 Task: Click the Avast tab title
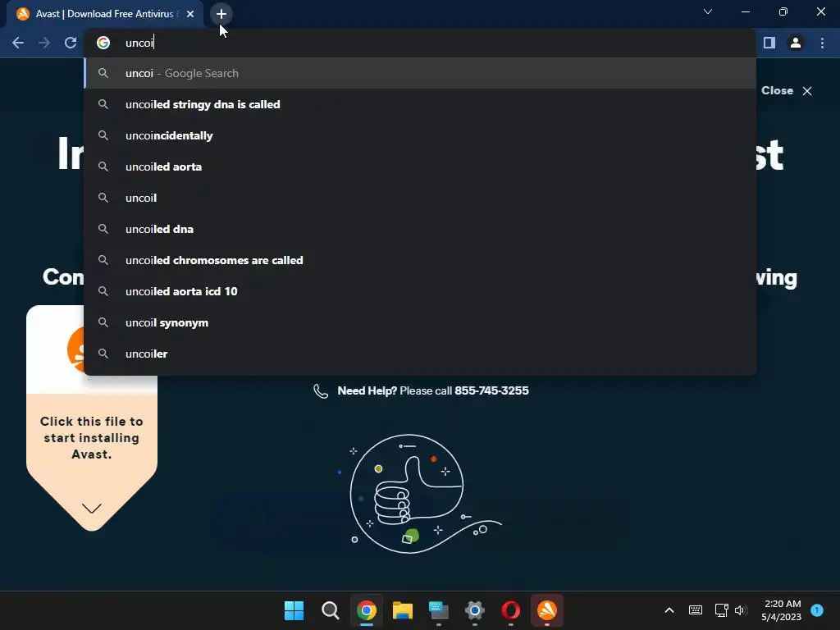(104, 14)
